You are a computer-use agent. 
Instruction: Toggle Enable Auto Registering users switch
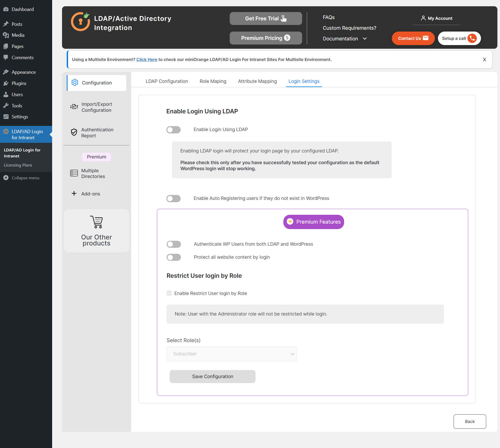(174, 199)
